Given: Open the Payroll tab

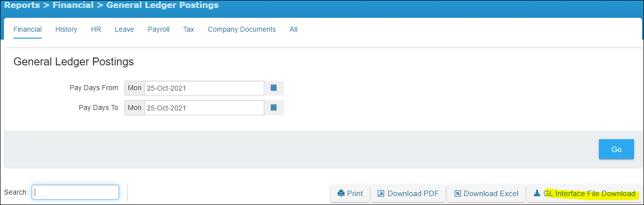Looking at the screenshot, I should pyautogui.click(x=159, y=29).
